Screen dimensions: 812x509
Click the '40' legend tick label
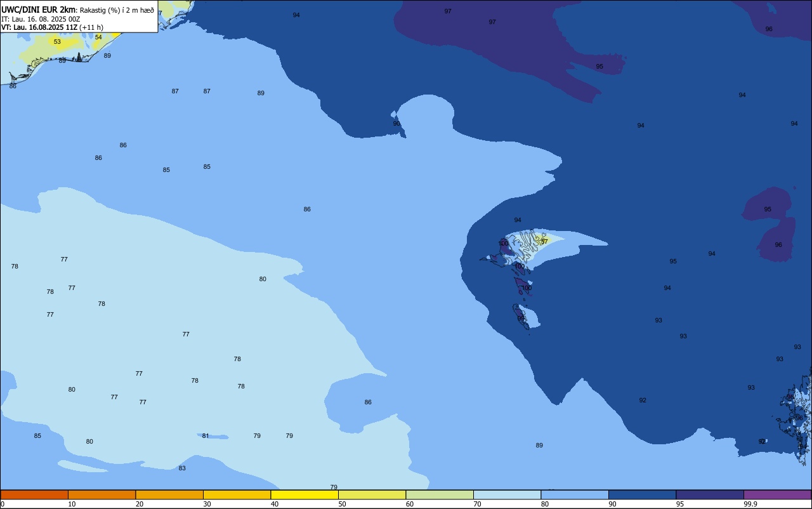[x=275, y=504]
